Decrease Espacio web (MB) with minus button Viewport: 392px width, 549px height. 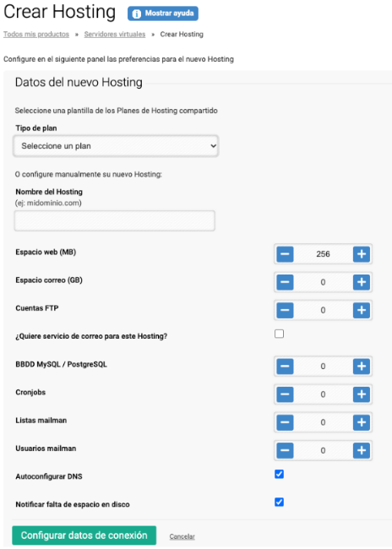pyautogui.click(x=285, y=254)
